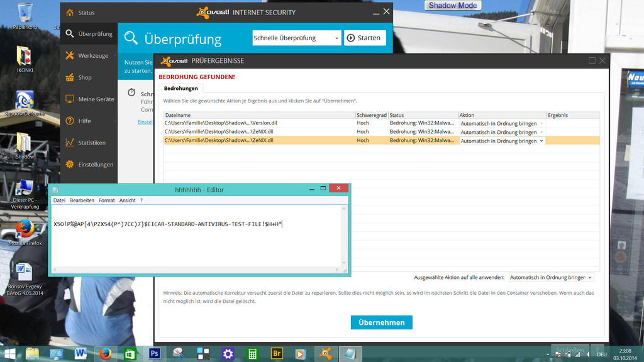Open the Papierkorb desktop icon
This screenshot has width=644, height=362.
[x=25, y=16]
